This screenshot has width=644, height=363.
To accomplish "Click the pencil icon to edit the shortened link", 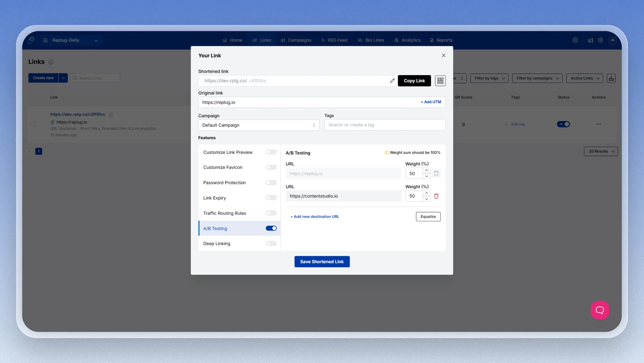I will coord(392,81).
